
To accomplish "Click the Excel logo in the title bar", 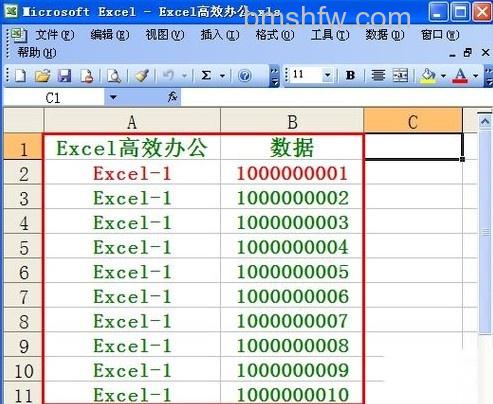I will 11,12.
